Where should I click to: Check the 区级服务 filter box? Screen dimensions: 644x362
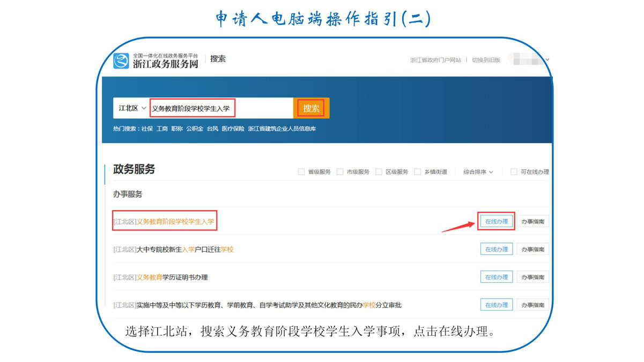379,172
